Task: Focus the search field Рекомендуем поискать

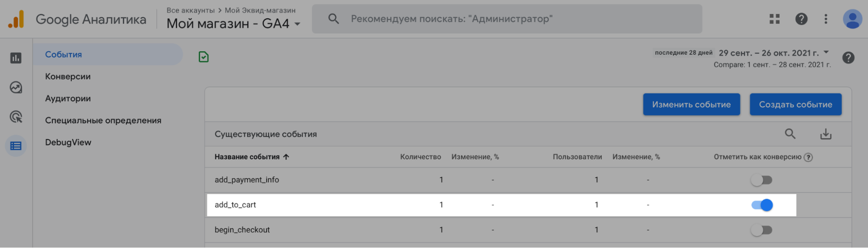Action: pyautogui.click(x=507, y=19)
